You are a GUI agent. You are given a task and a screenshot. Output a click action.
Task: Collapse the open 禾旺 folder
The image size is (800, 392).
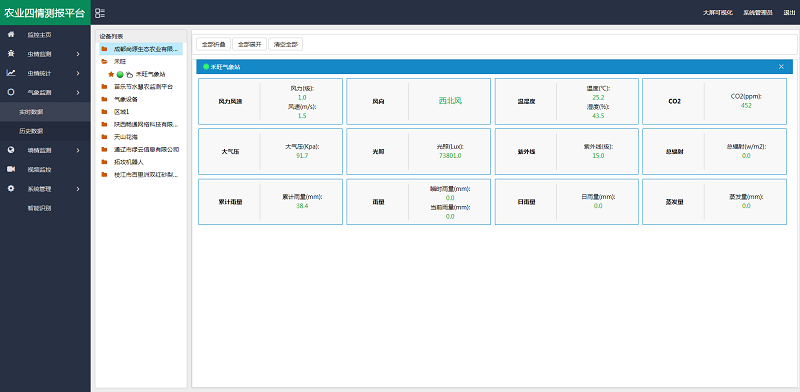104,61
